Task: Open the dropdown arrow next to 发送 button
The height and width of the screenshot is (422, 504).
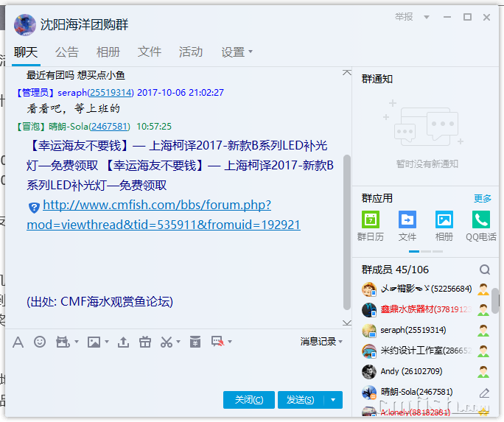Action: (333, 400)
